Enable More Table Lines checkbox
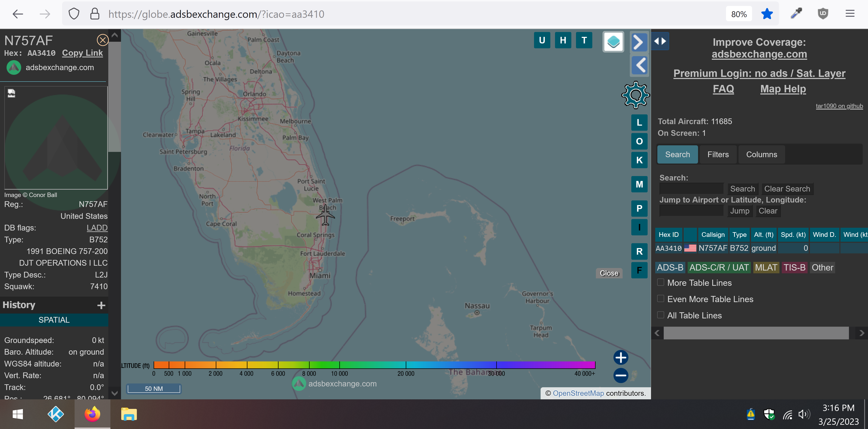 pos(661,283)
